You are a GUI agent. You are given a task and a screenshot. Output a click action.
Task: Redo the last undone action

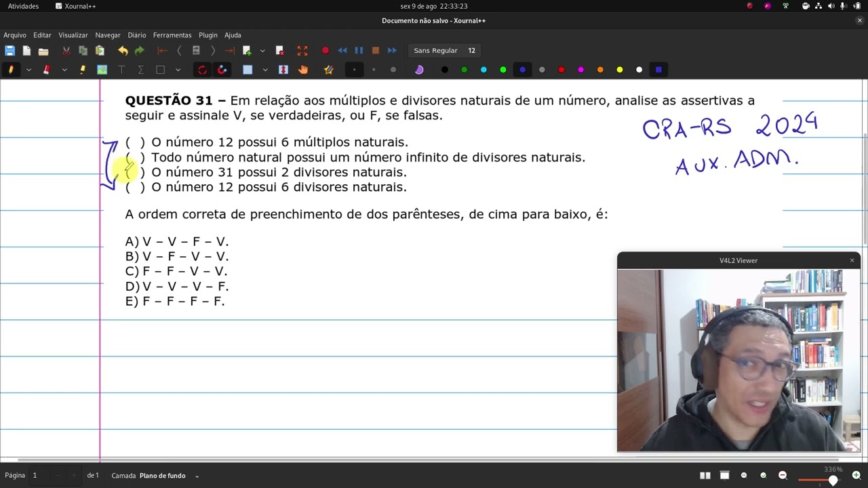140,51
